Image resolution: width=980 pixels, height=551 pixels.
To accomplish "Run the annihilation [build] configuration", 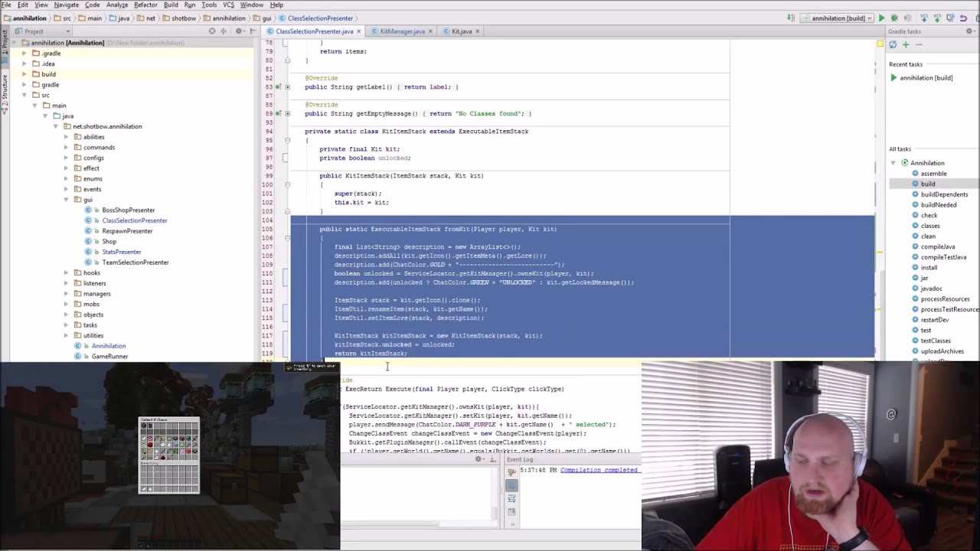I will pos(881,18).
